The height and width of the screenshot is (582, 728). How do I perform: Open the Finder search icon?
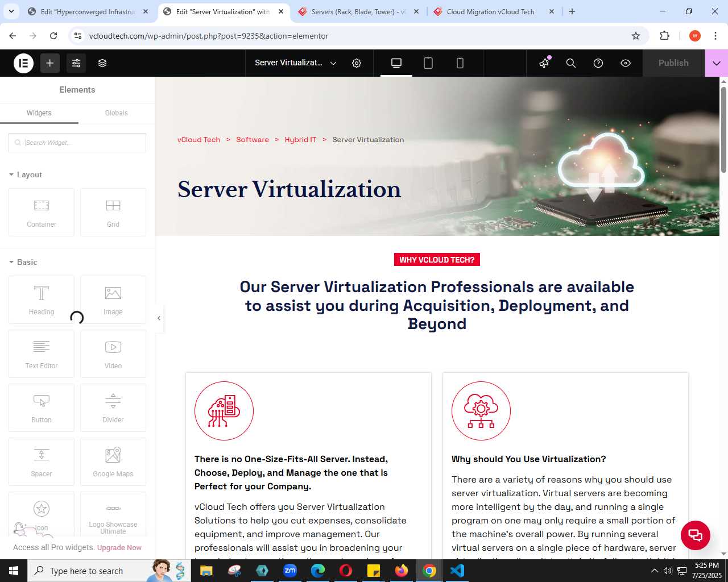tap(571, 63)
